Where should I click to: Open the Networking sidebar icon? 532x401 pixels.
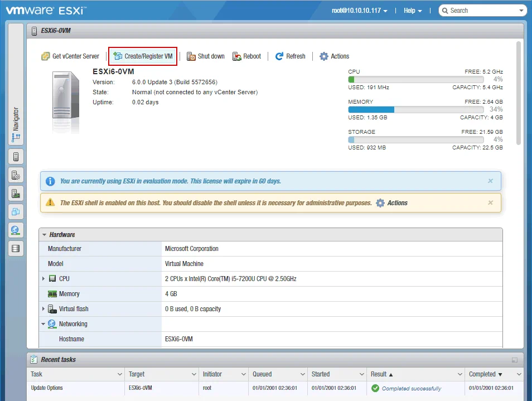click(x=16, y=230)
